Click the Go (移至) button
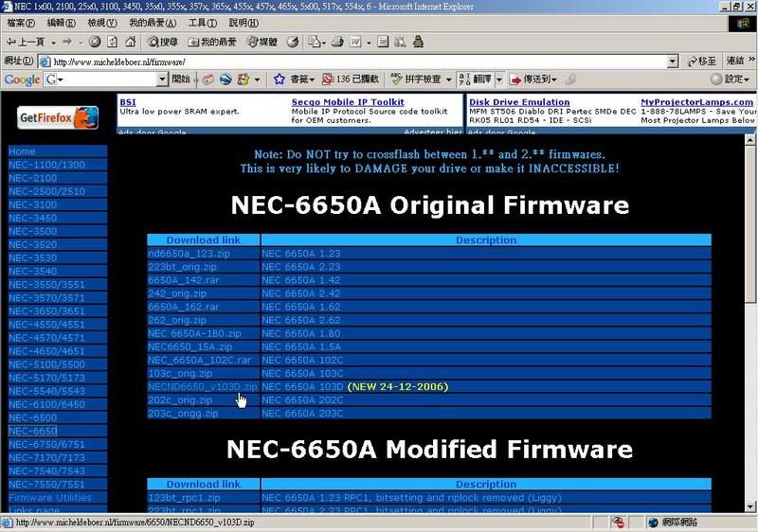This screenshot has height=532, width=758. (701, 62)
